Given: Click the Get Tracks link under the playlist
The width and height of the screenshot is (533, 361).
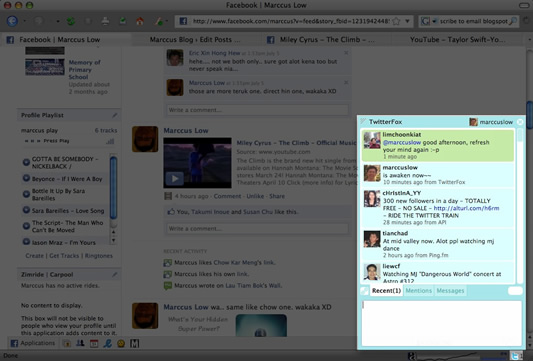Looking at the screenshot, I should tap(64, 256).
